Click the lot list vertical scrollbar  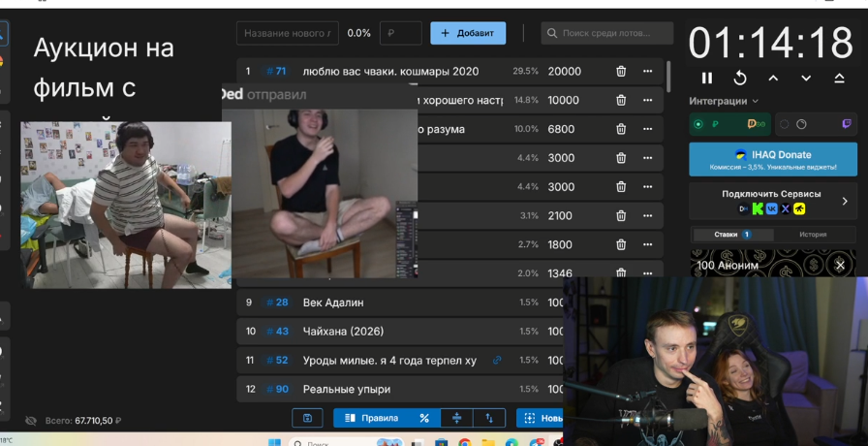pyautogui.click(x=668, y=76)
